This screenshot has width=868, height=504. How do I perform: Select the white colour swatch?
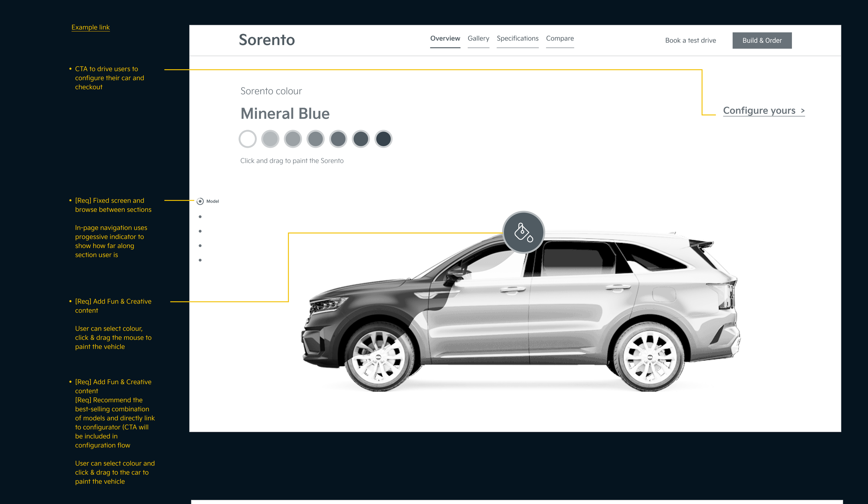pyautogui.click(x=248, y=139)
